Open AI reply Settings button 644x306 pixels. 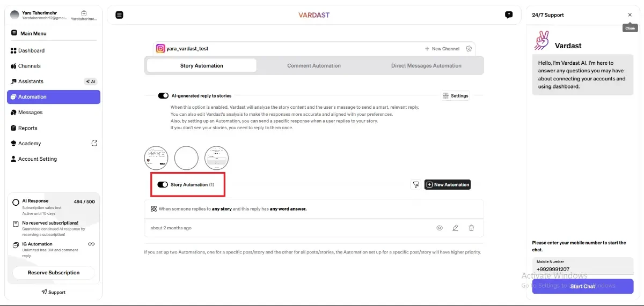pyautogui.click(x=456, y=96)
